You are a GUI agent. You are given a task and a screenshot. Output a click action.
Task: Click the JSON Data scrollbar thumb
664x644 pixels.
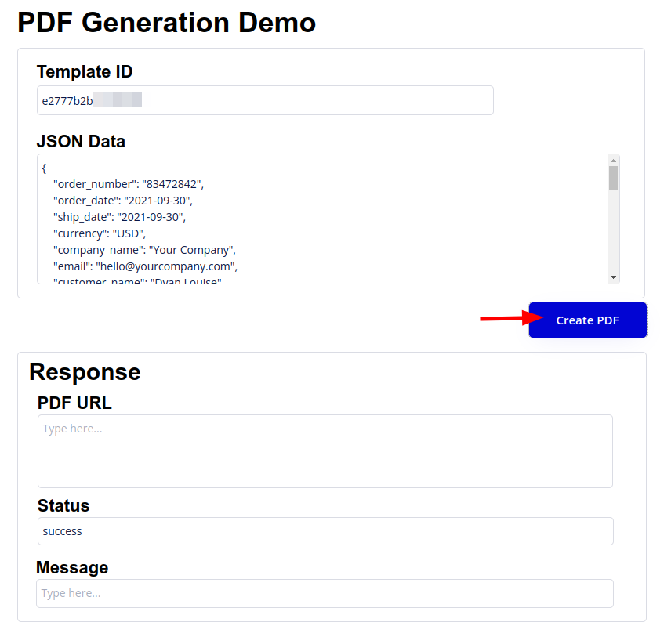(x=613, y=178)
